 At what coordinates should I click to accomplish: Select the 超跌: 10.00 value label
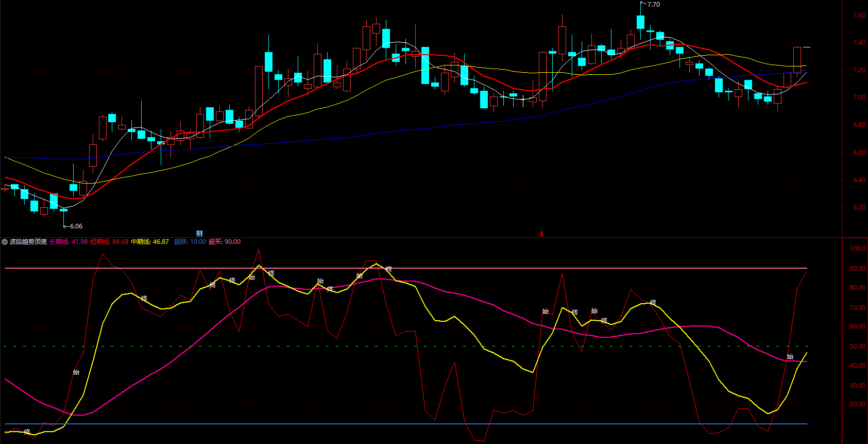click(x=190, y=242)
